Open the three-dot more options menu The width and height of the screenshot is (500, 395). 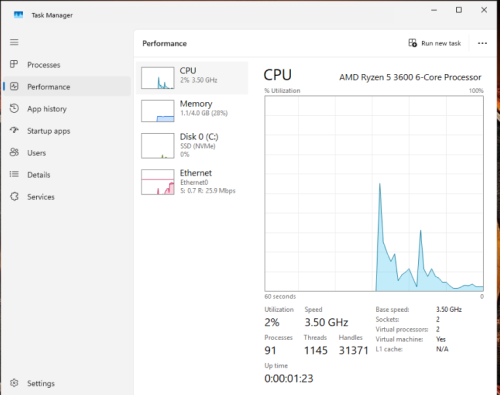click(482, 43)
